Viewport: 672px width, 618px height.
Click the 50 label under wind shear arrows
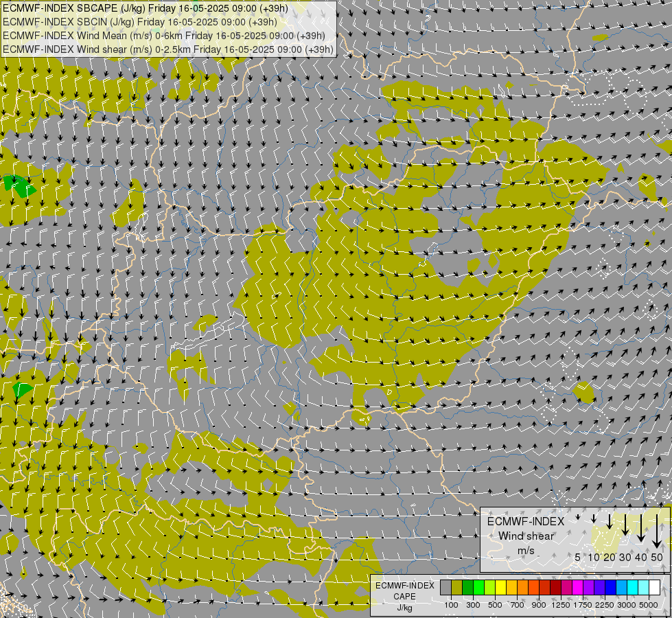(x=657, y=557)
